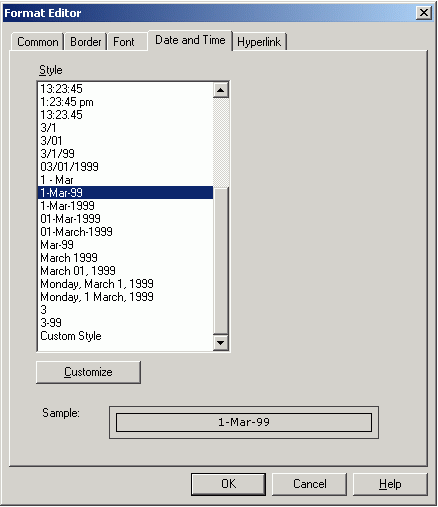Select the 3/1 date style

coord(125,128)
